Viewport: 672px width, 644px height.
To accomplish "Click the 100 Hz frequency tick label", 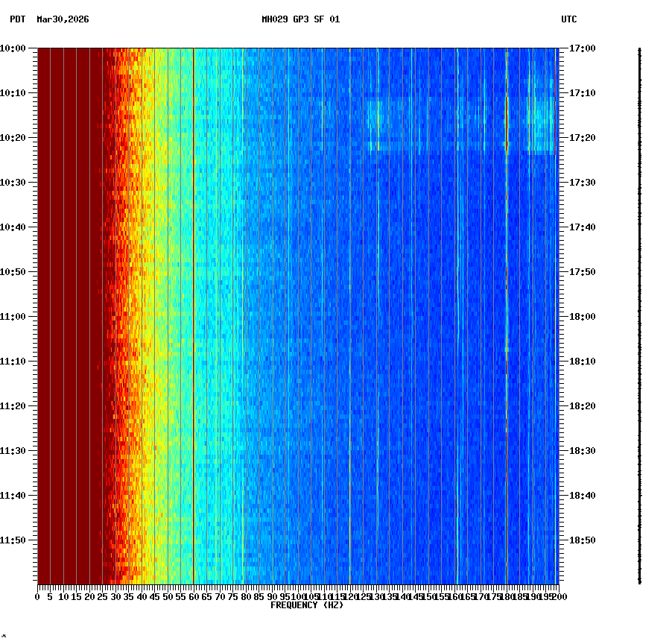I will coord(297,596).
